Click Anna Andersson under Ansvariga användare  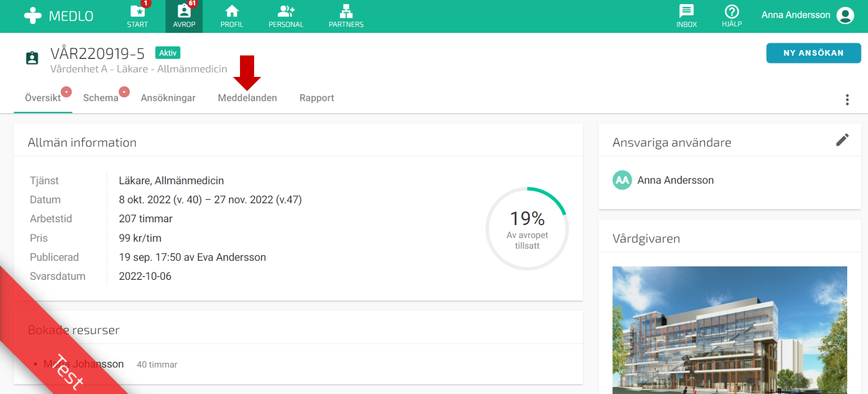click(675, 180)
